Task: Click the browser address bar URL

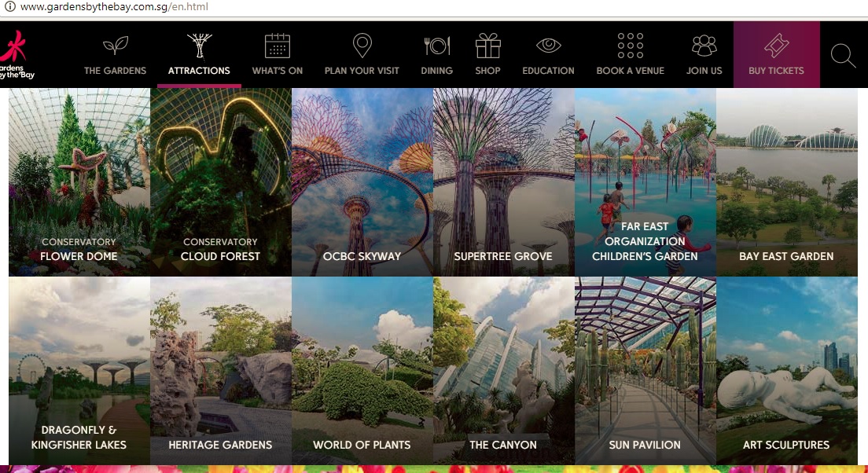Action: [x=114, y=7]
